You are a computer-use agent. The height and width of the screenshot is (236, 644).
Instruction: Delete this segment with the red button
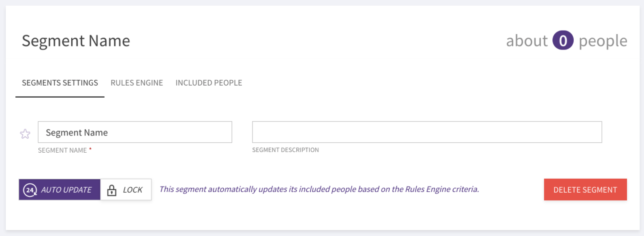585,190
